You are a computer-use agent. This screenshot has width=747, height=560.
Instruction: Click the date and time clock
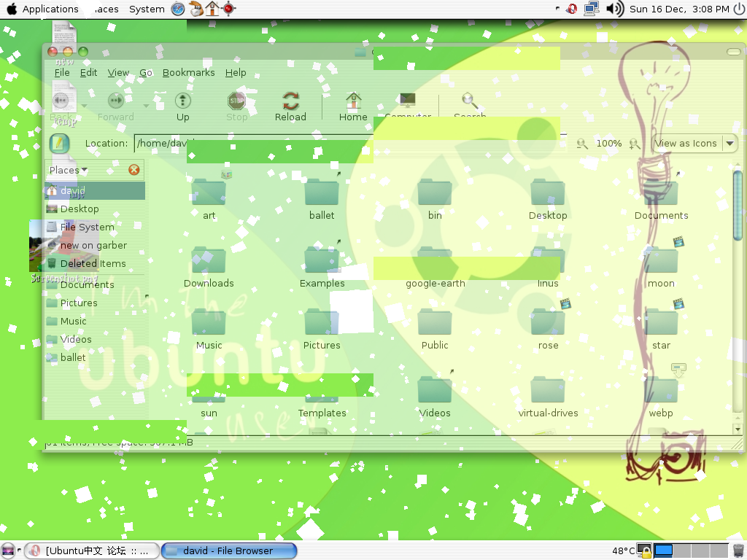[x=679, y=9]
